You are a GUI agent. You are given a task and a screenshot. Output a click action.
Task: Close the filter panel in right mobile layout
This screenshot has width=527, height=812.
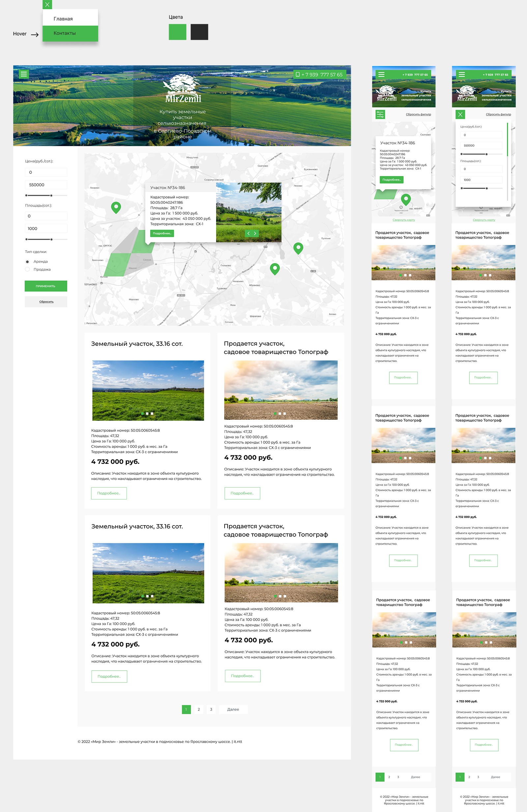(x=460, y=114)
